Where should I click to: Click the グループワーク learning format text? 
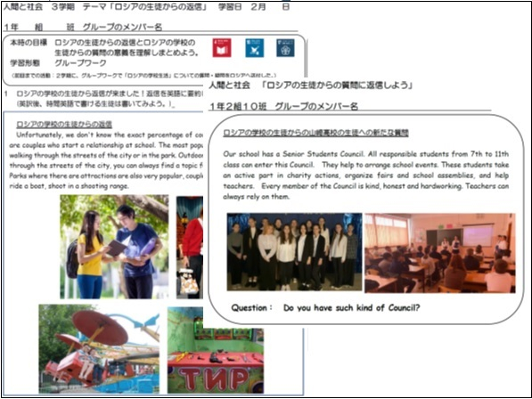tap(80, 63)
